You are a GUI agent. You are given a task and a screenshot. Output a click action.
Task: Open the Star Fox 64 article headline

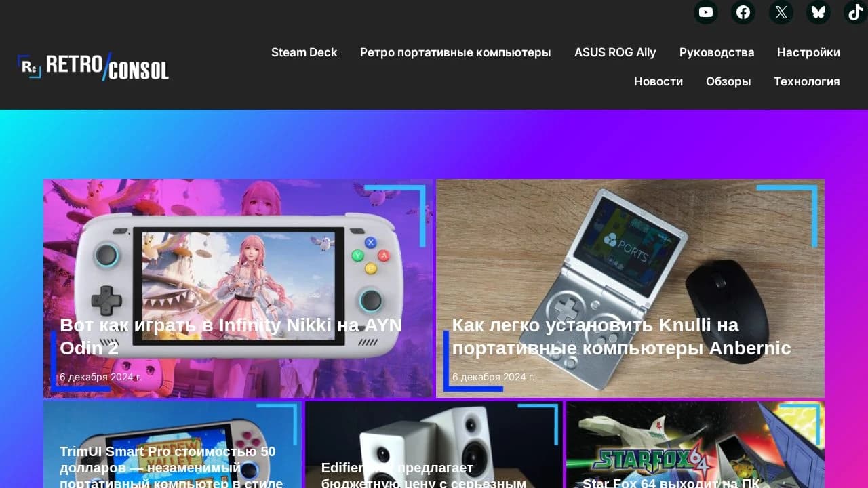[x=671, y=483]
